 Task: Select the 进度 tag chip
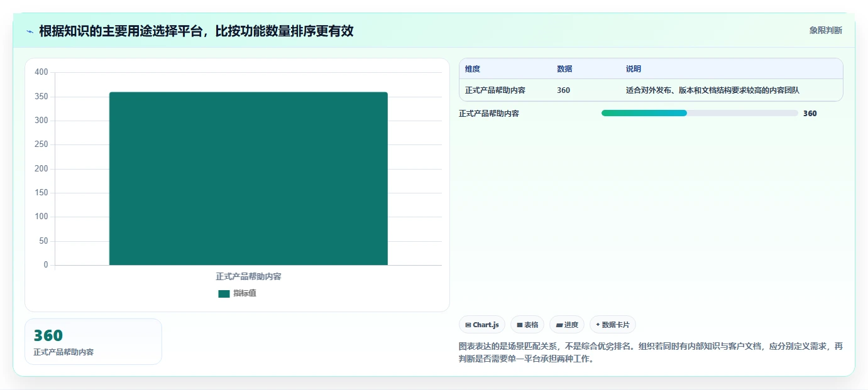(567, 325)
